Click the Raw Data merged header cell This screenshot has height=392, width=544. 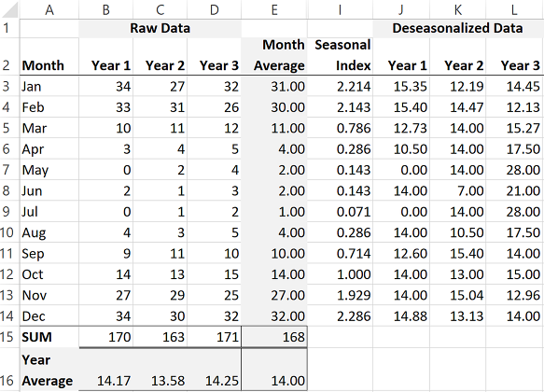pyautogui.click(x=160, y=28)
